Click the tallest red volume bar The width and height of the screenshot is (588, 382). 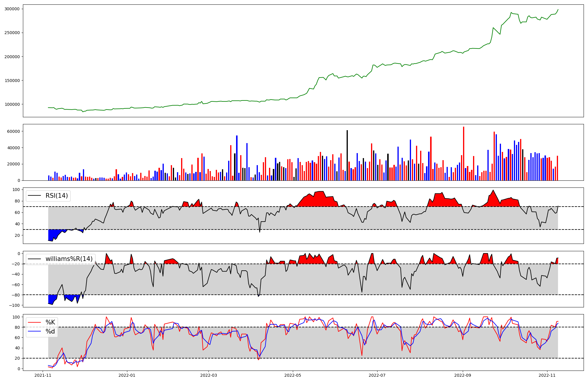click(464, 154)
